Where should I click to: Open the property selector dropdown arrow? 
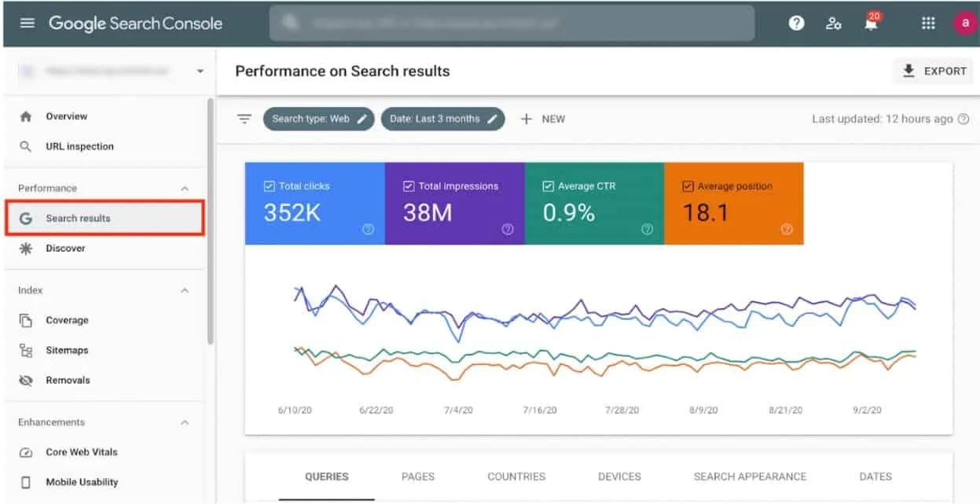200,72
